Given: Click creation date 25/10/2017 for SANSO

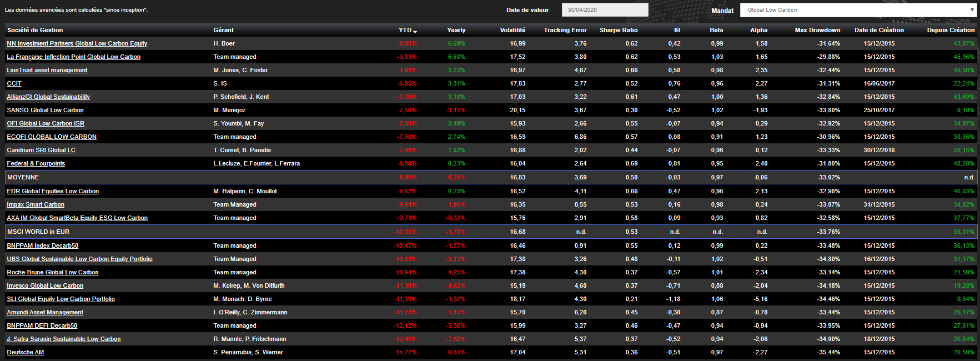Looking at the screenshot, I should click(879, 110).
